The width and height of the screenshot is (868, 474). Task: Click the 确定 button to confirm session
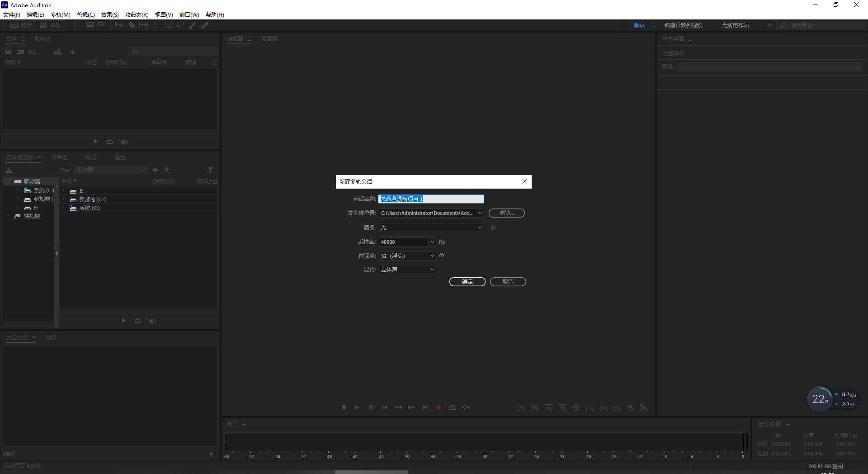467,281
